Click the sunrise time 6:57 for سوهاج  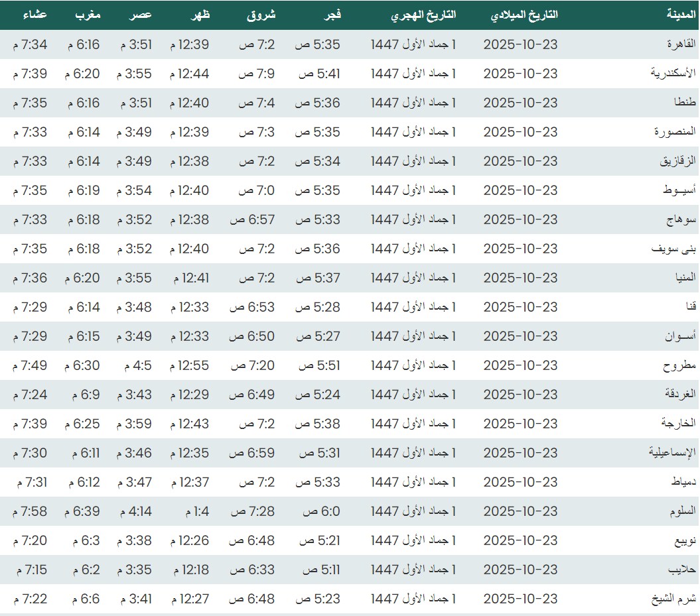252,219
